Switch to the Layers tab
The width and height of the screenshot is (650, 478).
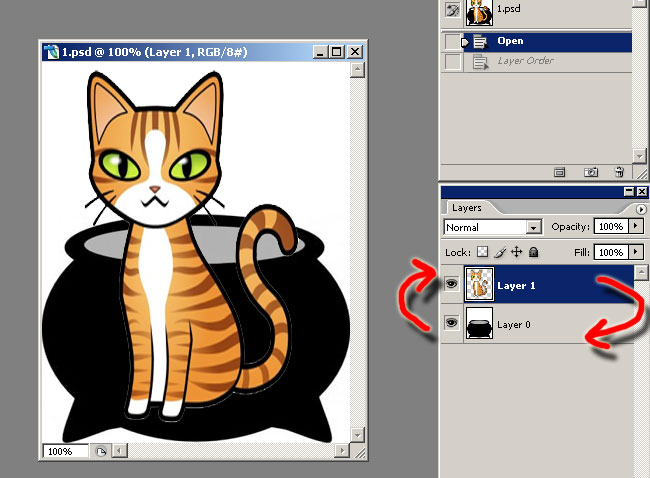467,208
